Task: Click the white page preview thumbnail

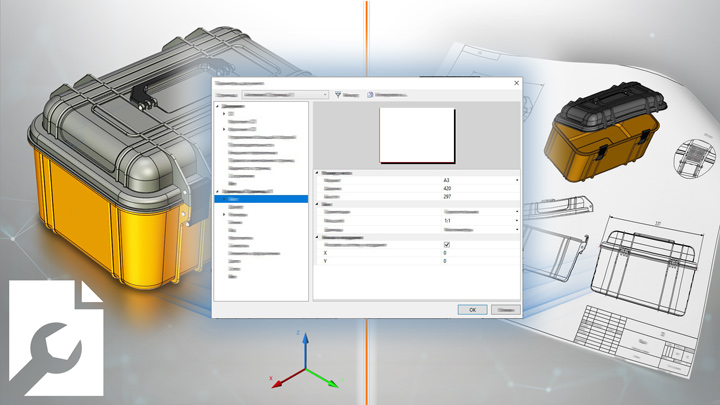Action: pos(417,134)
